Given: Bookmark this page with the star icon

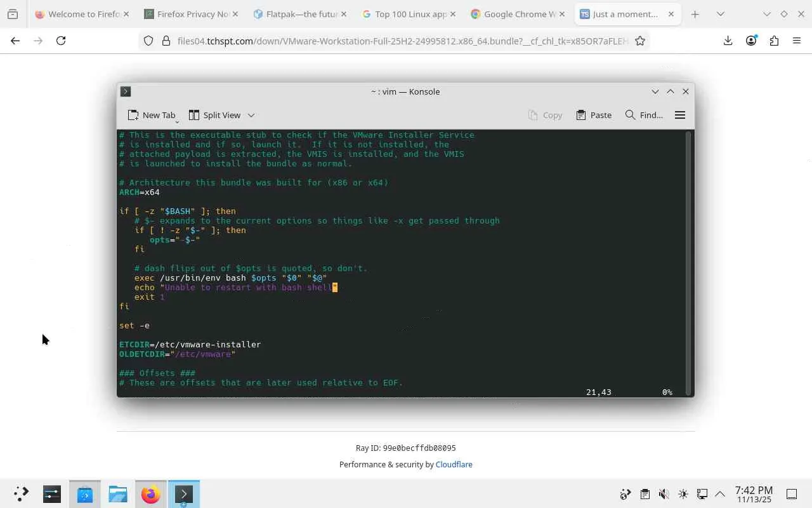Looking at the screenshot, I should coord(640,41).
